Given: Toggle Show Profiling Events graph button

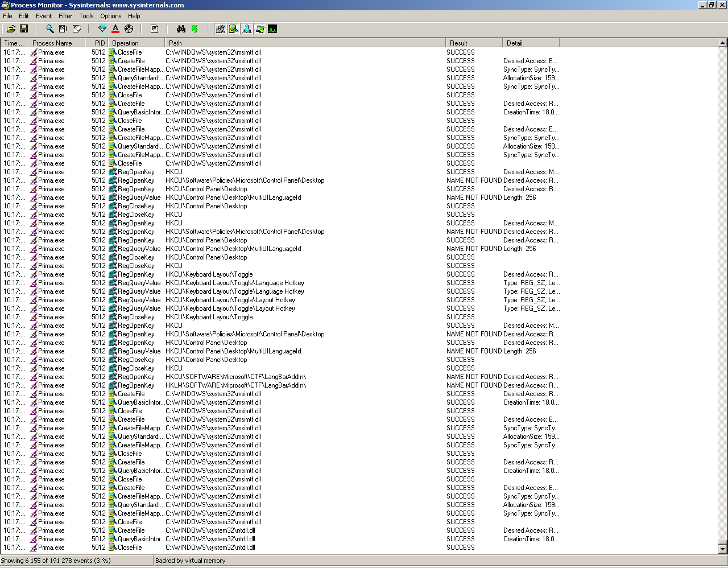Looking at the screenshot, I should (x=272, y=29).
